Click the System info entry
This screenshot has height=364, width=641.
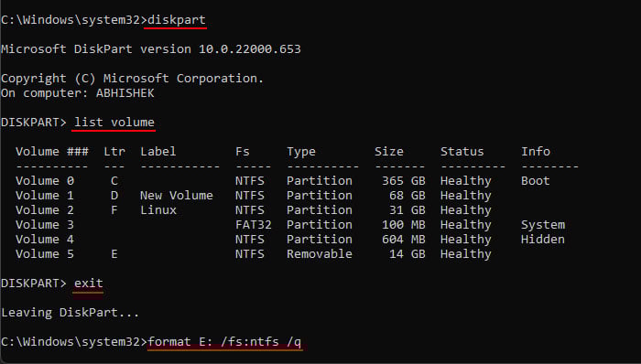[543, 225]
